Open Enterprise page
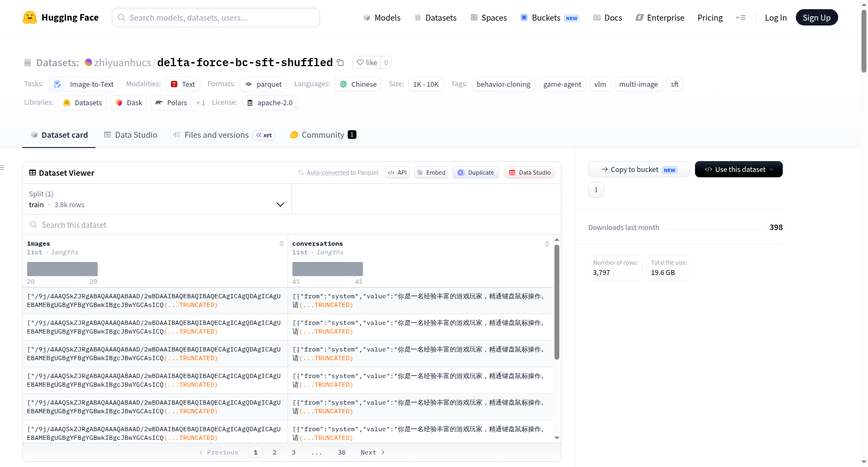Viewport: 868px width, 467px height. (660, 18)
